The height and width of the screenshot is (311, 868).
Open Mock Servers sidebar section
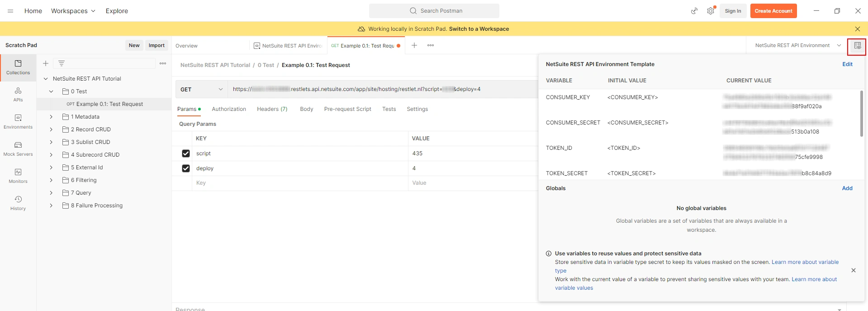(18, 149)
